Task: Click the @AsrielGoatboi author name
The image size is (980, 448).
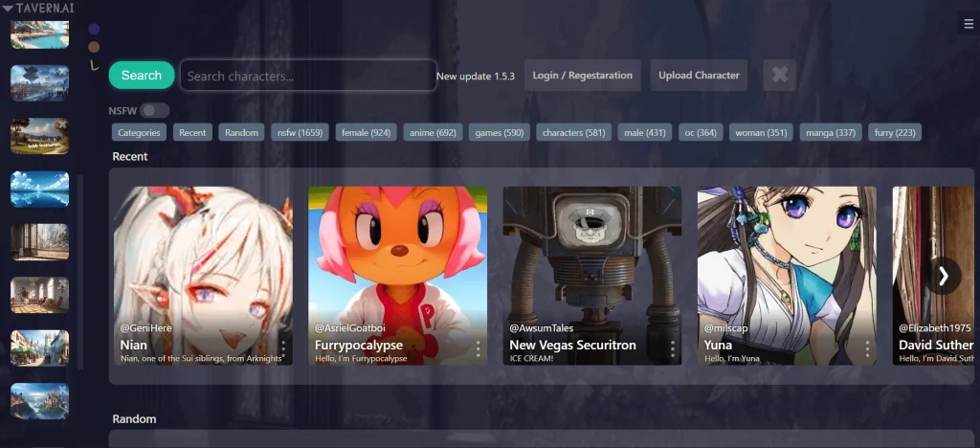Action: [350, 328]
